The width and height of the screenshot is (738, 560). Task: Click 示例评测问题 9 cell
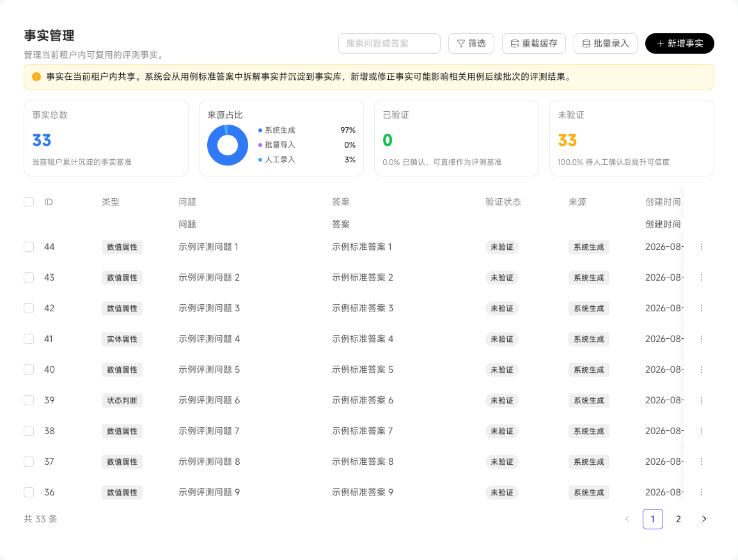point(209,492)
